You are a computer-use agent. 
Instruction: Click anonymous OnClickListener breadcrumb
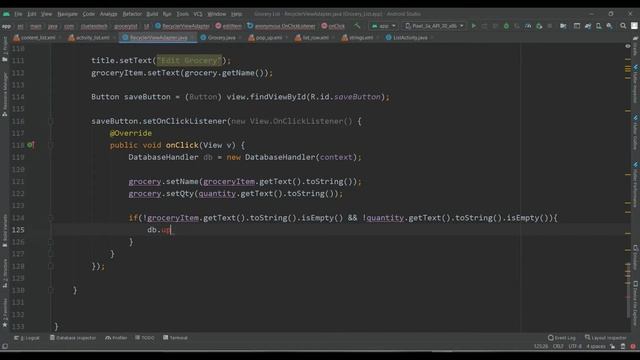coord(281,26)
